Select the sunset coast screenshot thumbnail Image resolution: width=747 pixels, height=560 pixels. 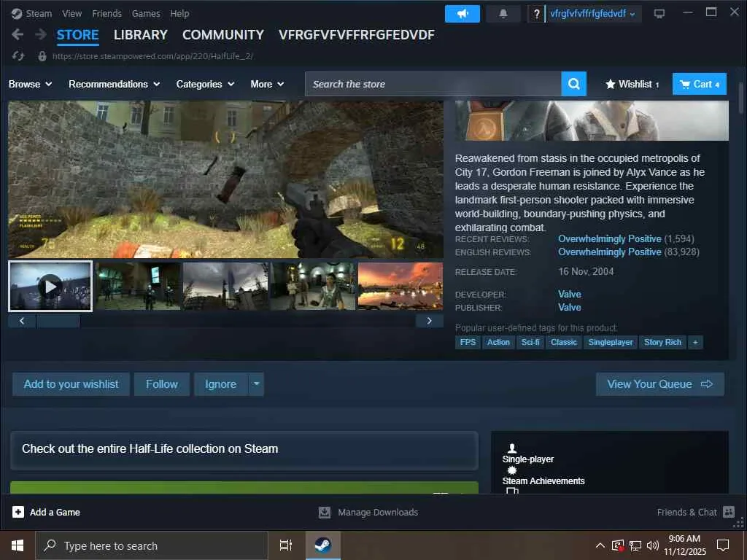[400, 286]
